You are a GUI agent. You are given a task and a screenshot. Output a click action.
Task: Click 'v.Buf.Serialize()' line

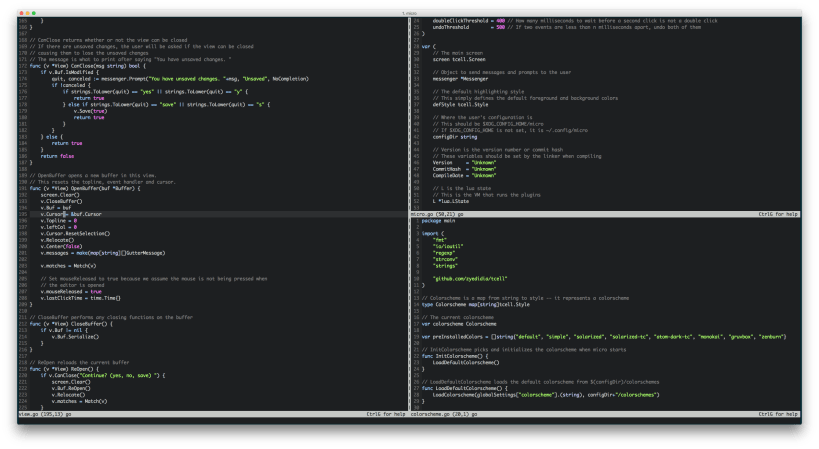75,337
